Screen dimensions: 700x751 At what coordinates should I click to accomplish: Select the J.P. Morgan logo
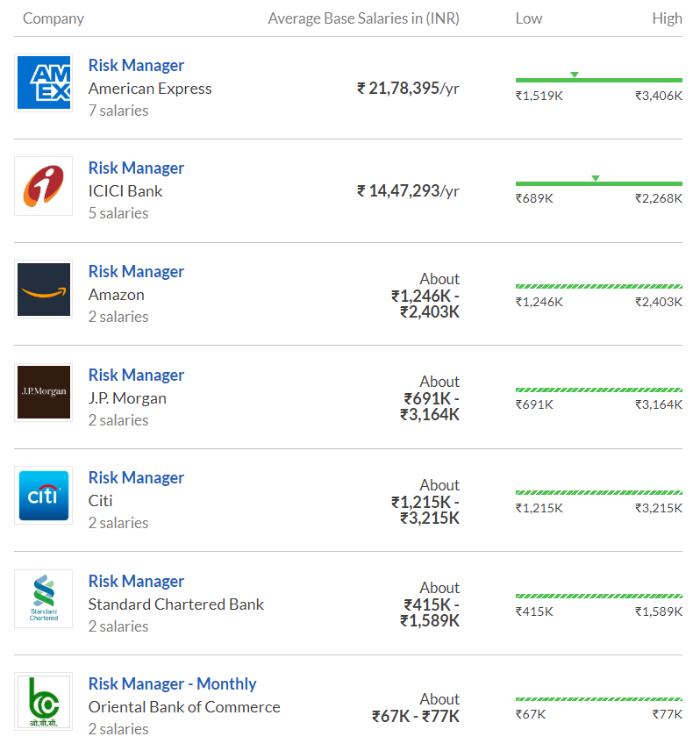pyautogui.click(x=44, y=392)
